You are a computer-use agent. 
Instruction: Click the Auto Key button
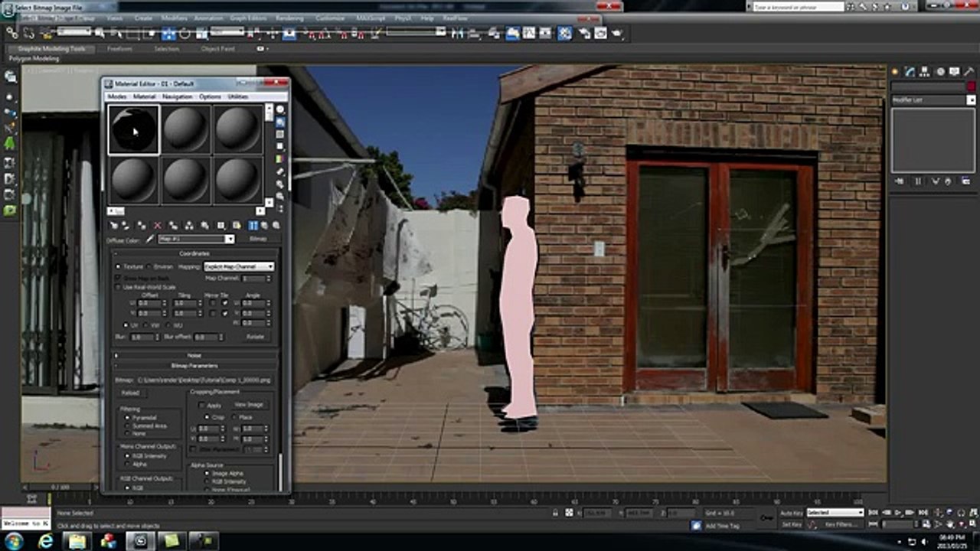[x=792, y=513]
